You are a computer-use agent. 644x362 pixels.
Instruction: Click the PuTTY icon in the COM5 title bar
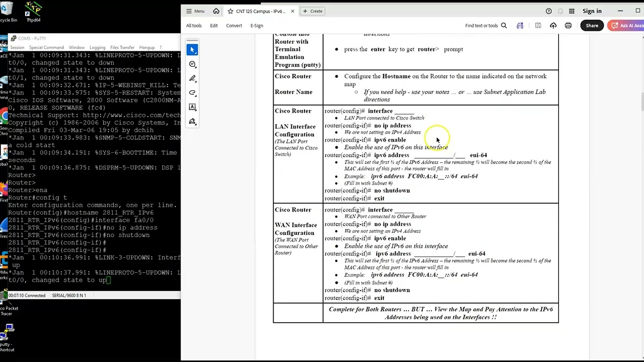pyautogui.click(x=13, y=38)
